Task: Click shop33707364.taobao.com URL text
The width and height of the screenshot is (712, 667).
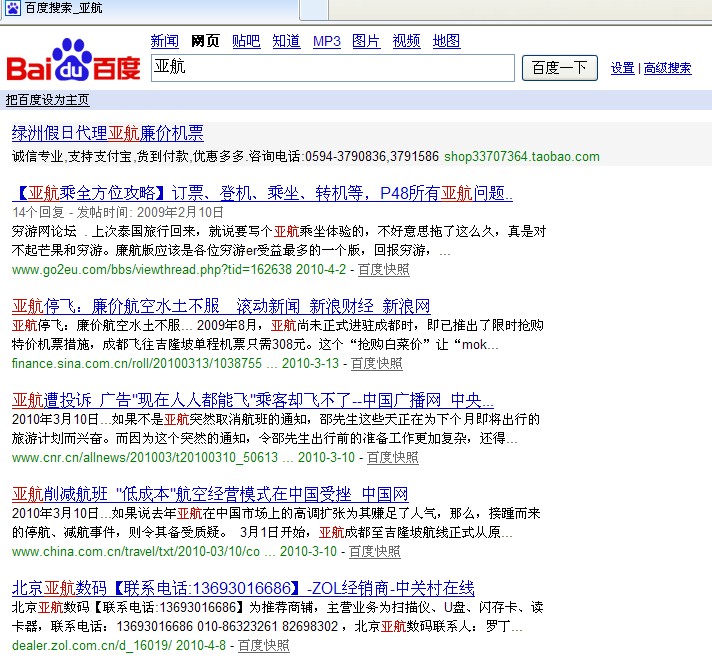Action: point(522,157)
